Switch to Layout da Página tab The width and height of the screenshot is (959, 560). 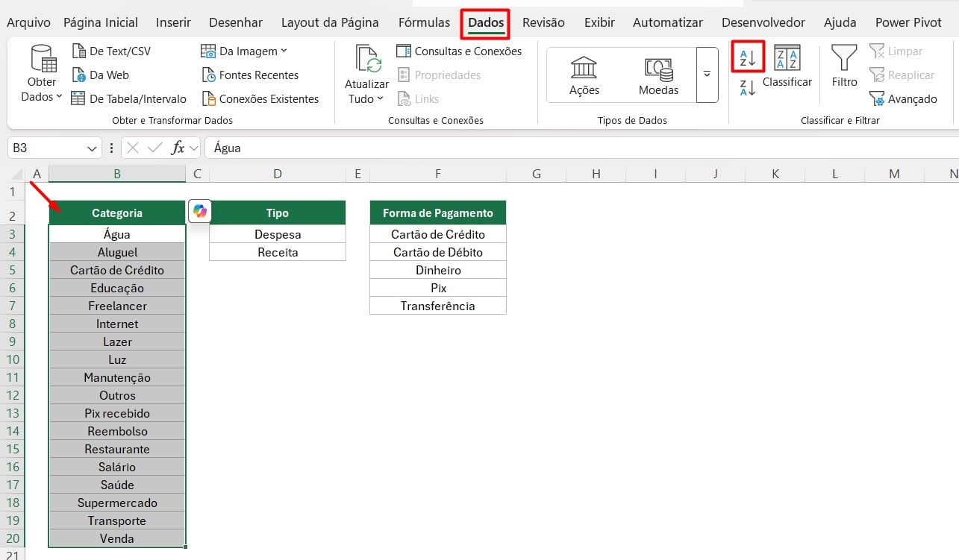[x=330, y=22]
